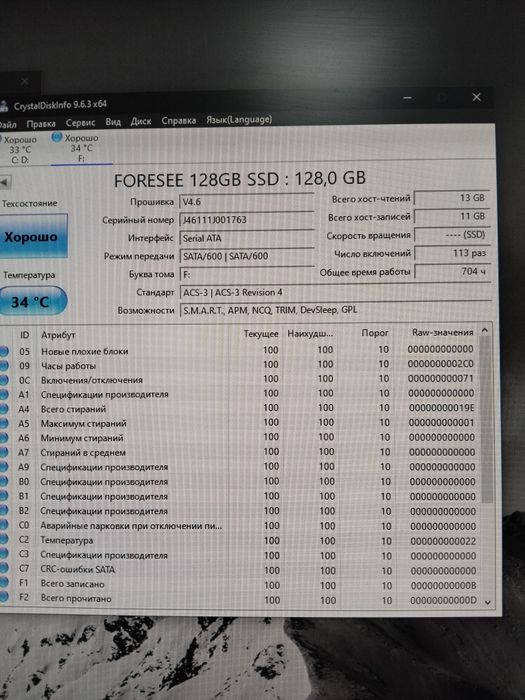
Task: Click the Прошивка V4.6 field
Action: [x=247, y=202]
